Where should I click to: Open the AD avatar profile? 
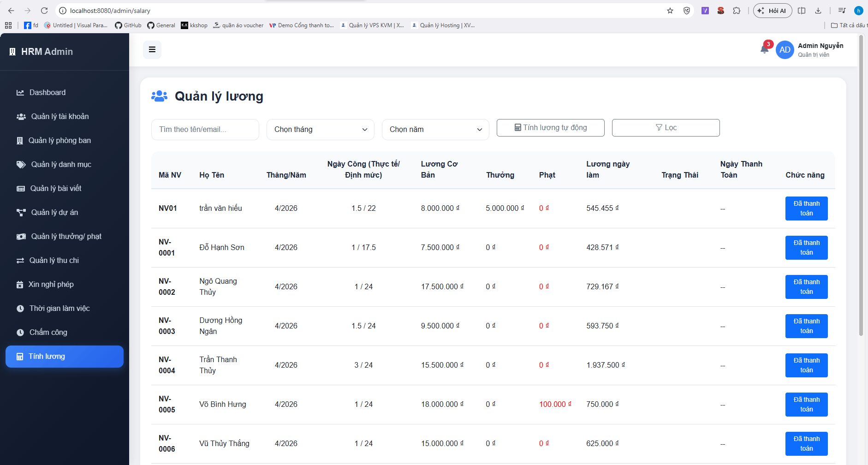coord(785,50)
